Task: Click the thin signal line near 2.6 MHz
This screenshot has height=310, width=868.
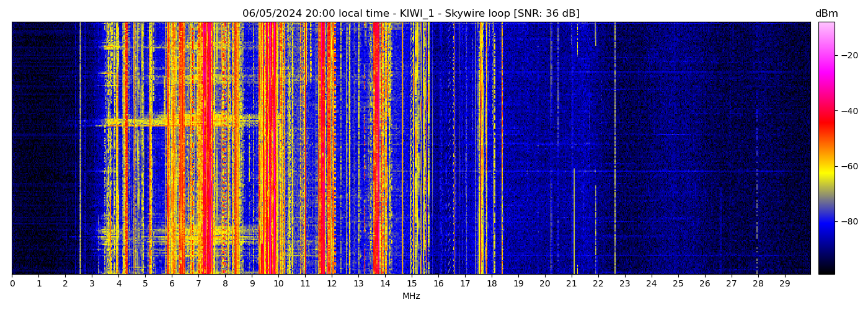Action: pyautogui.click(x=81, y=149)
